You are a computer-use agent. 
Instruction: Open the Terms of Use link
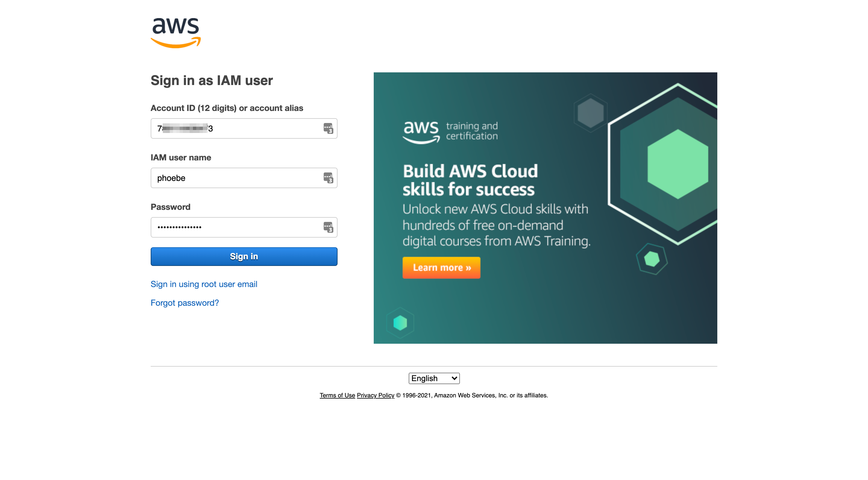[x=337, y=395]
